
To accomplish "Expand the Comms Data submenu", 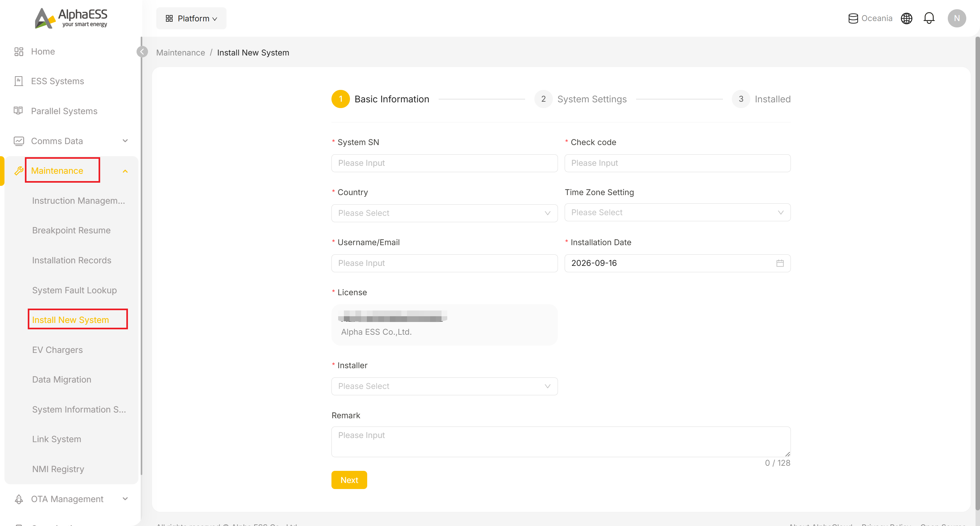I will click(125, 141).
